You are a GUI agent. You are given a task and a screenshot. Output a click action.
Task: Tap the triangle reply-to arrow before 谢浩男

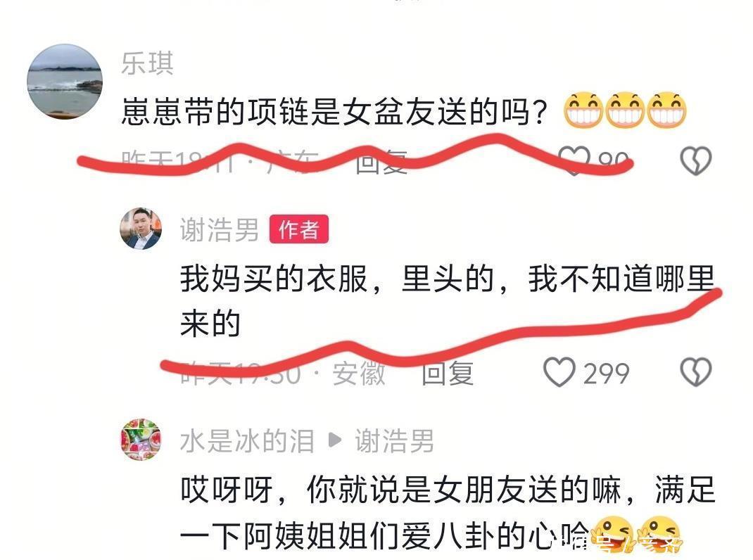tap(335, 440)
